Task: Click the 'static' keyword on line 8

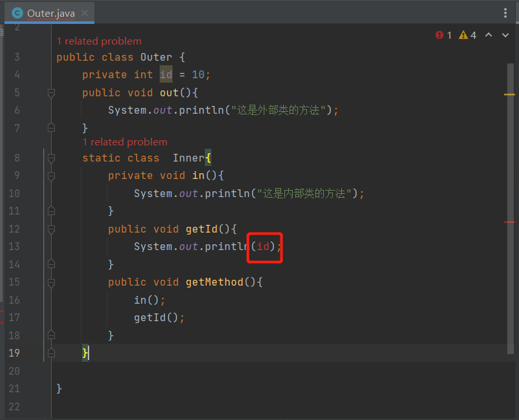Action: [x=101, y=158]
